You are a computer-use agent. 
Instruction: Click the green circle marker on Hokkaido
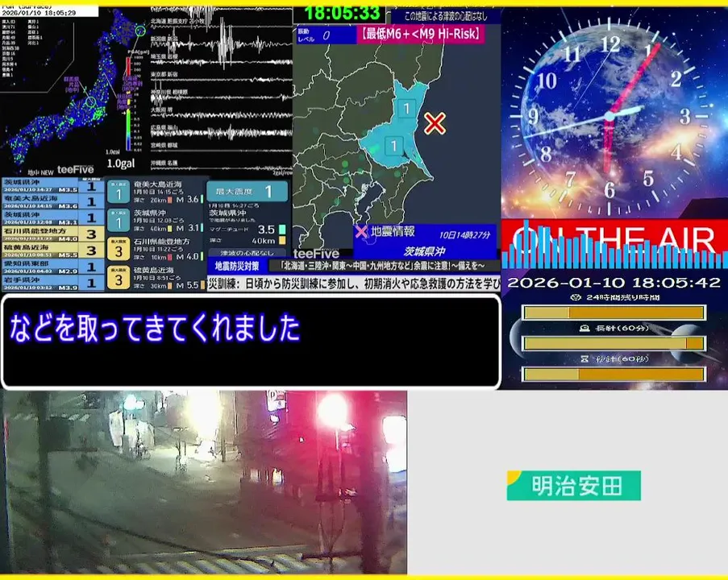click(x=140, y=31)
